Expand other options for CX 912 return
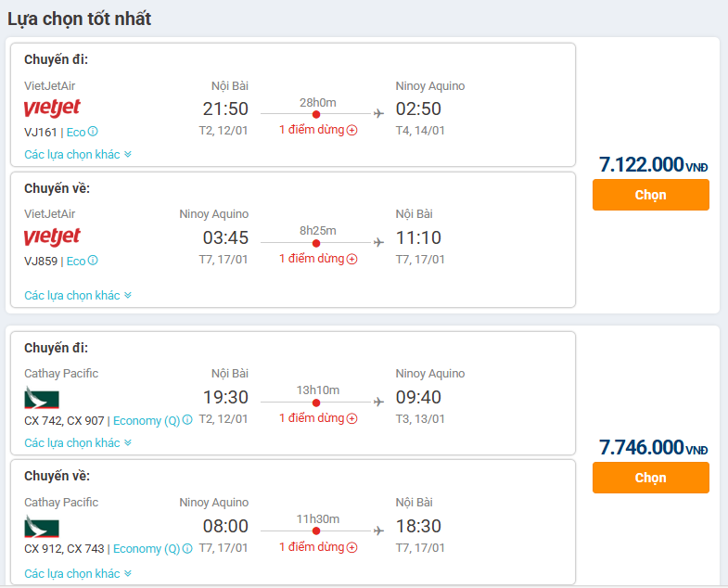 click(78, 574)
